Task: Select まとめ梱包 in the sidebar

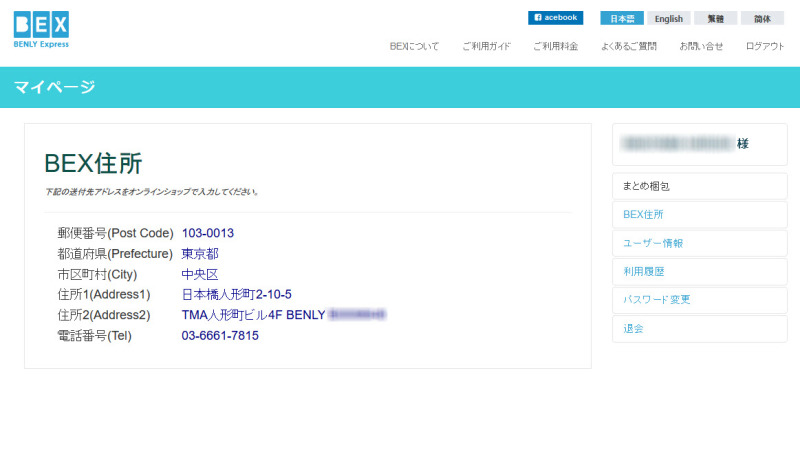Action: pos(699,186)
